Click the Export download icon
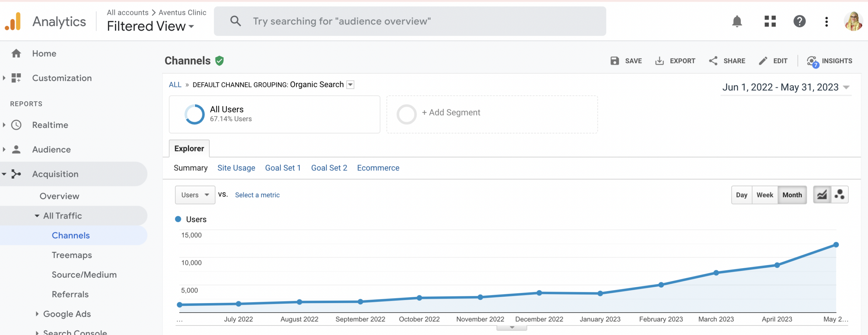 pyautogui.click(x=659, y=61)
